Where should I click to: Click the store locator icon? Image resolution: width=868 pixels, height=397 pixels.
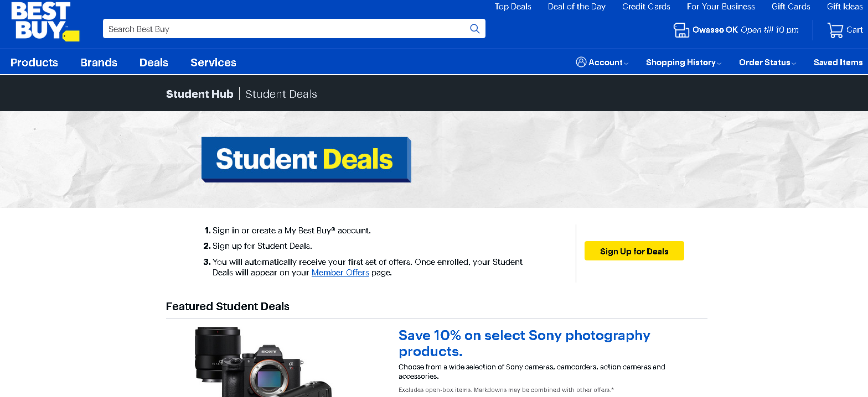click(x=681, y=30)
